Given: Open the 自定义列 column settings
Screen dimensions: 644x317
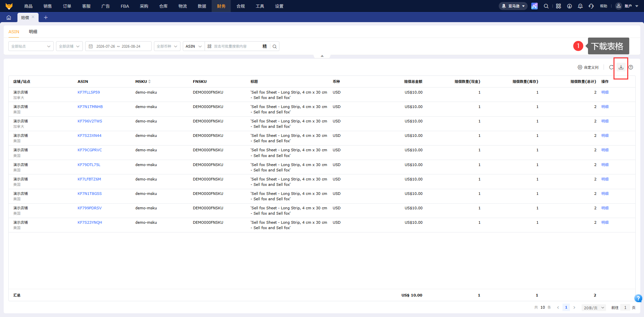Looking at the screenshot, I should click(x=588, y=67).
